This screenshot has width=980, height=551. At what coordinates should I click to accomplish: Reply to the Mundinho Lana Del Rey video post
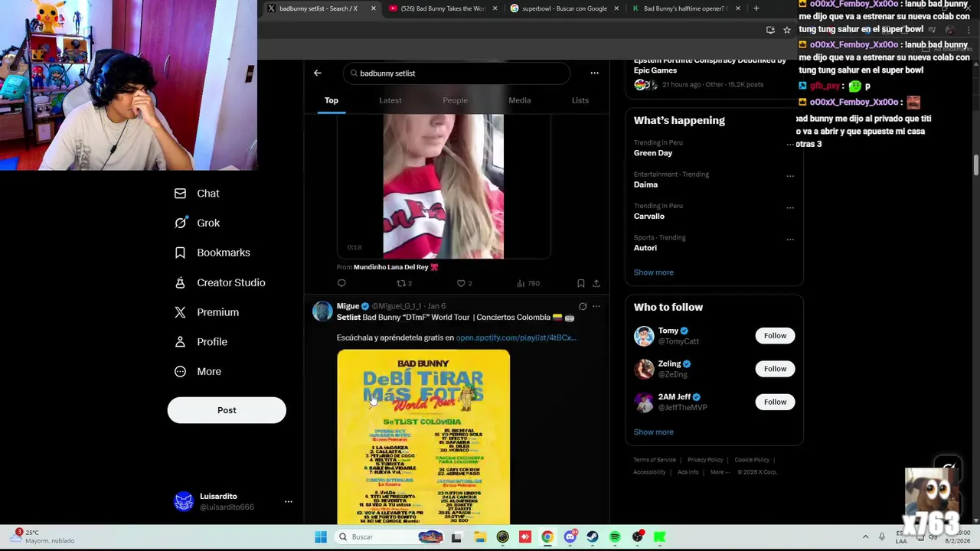click(x=341, y=283)
